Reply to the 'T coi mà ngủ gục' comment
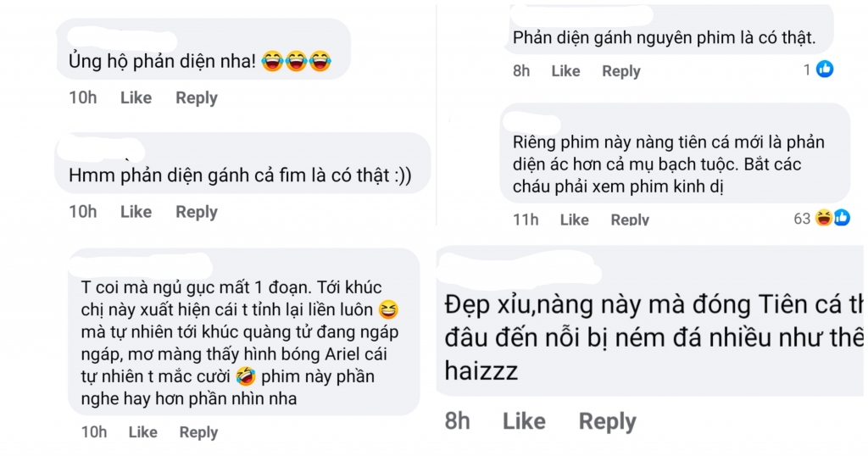Image resolution: width=868 pixels, height=456 pixels. point(198,432)
